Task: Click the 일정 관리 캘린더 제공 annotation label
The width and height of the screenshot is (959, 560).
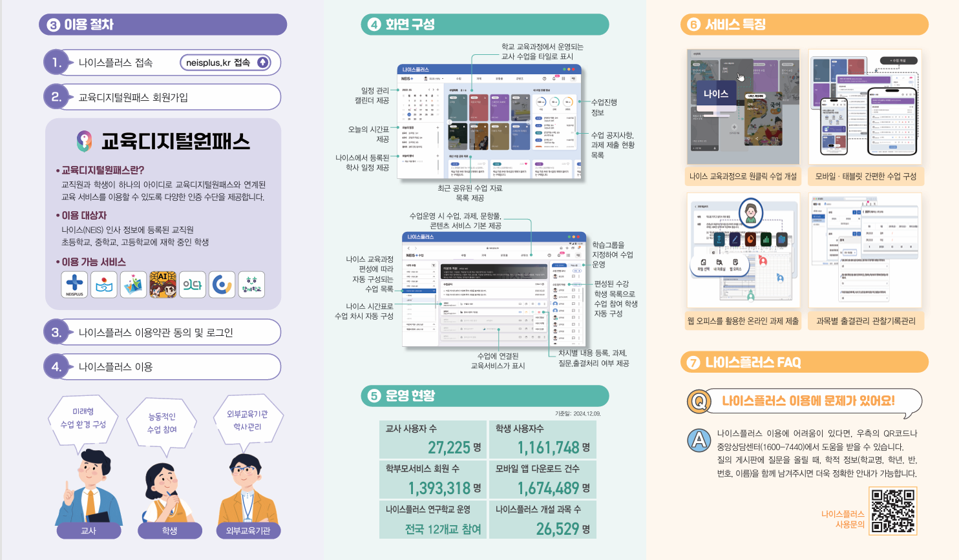Action: [372, 96]
